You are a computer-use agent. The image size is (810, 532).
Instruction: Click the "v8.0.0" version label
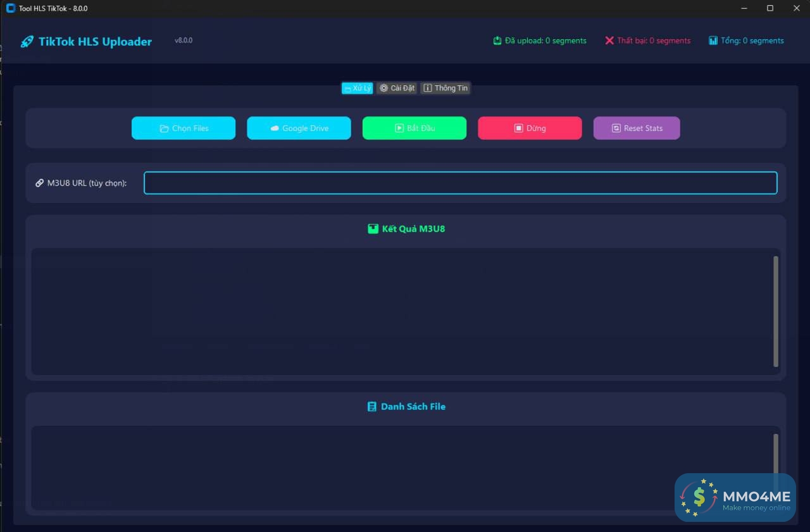pos(184,40)
